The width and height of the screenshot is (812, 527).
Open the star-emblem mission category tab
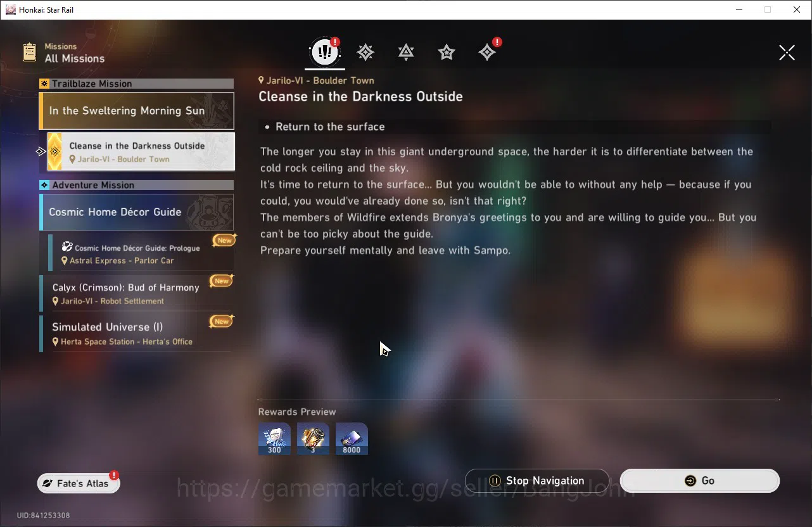(x=447, y=52)
